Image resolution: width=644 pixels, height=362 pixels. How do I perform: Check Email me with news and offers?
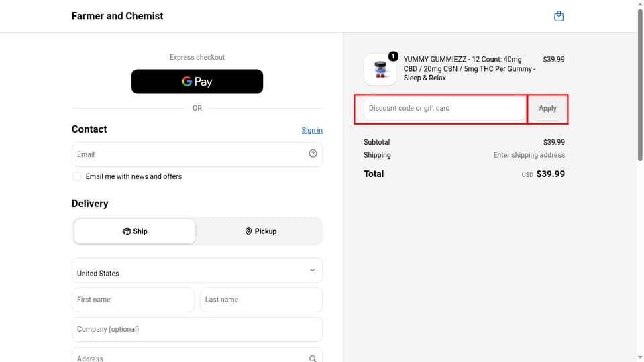tap(76, 176)
